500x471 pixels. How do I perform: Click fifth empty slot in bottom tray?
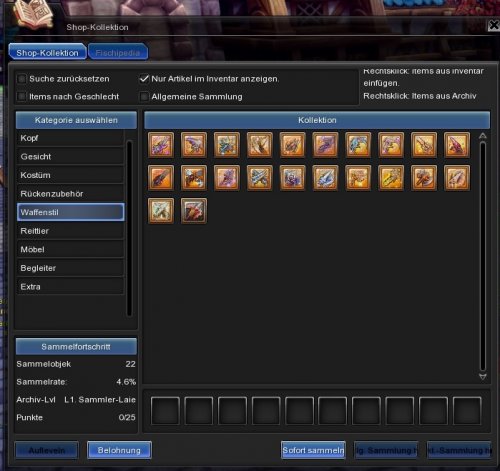299,411
